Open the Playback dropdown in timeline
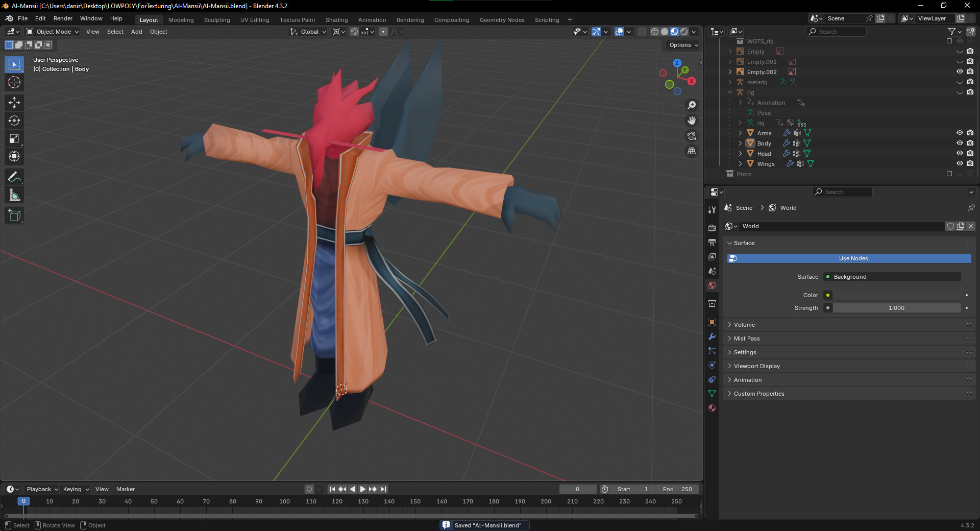 [x=42, y=489]
